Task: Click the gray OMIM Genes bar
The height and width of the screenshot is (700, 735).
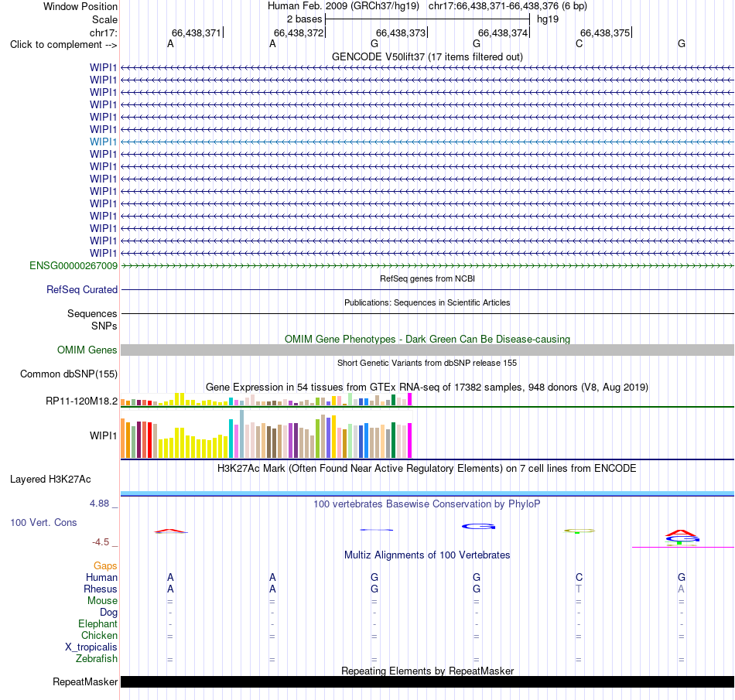Action: pyautogui.click(x=427, y=350)
